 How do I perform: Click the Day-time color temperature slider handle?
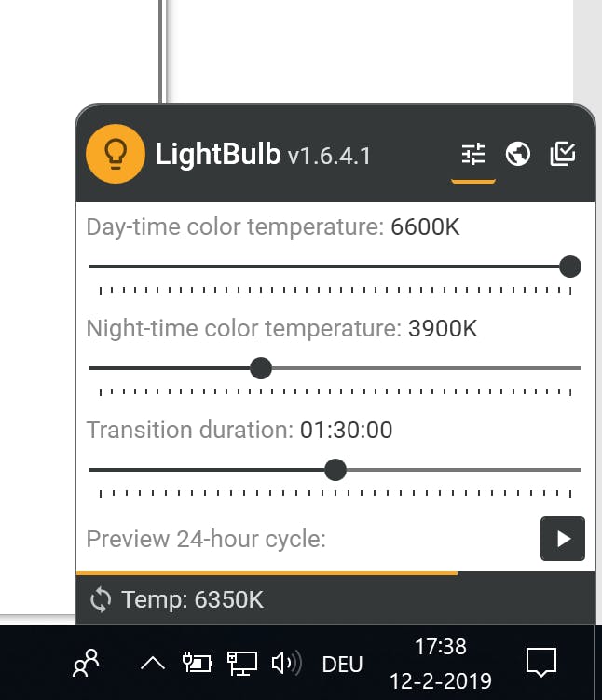click(570, 267)
